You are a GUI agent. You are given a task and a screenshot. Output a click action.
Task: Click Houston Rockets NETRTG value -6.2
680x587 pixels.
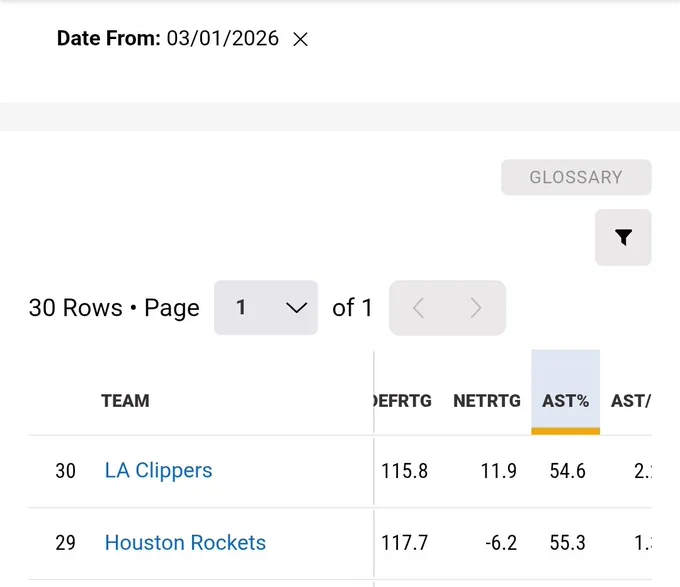click(501, 543)
